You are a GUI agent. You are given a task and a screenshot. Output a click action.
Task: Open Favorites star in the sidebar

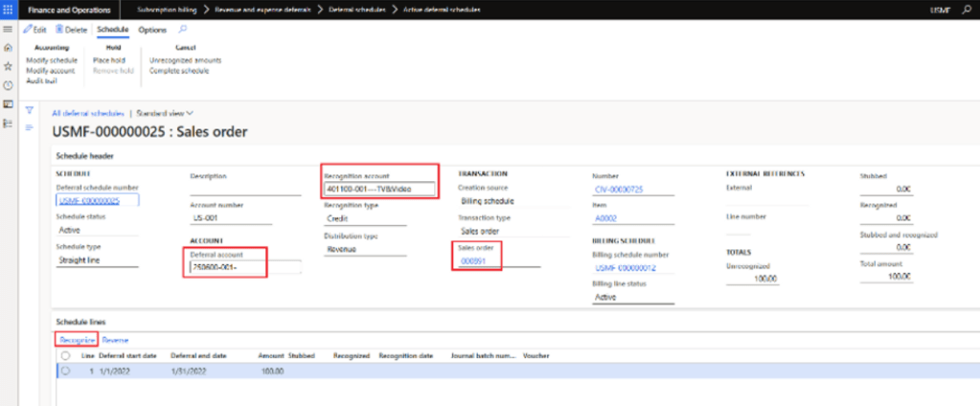pyautogui.click(x=9, y=66)
